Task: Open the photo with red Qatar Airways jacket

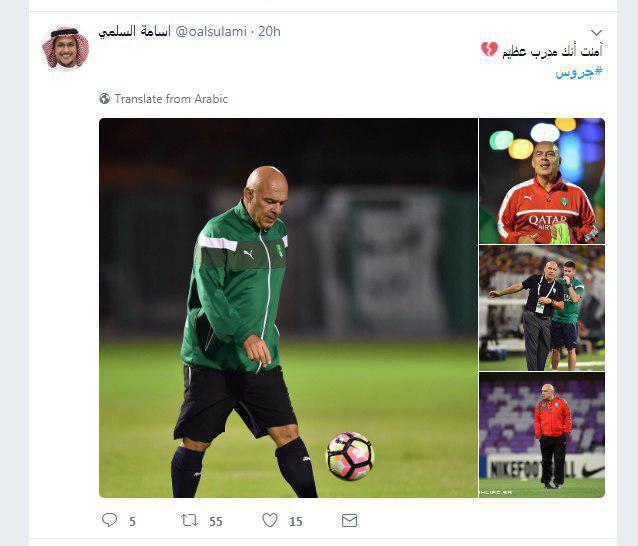Action: click(542, 181)
